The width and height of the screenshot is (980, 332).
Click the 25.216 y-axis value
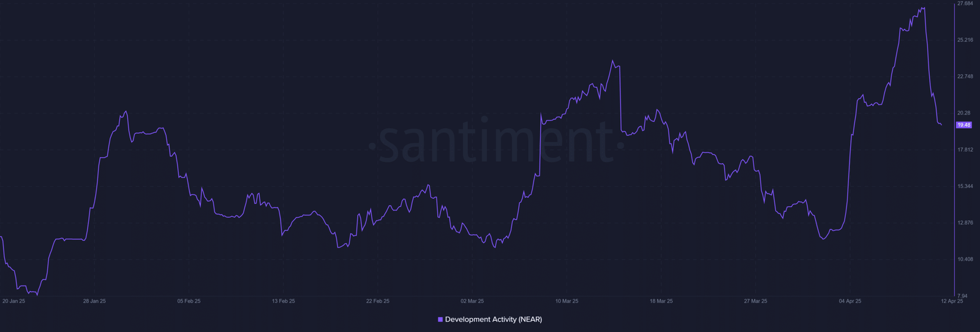tap(965, 40)
